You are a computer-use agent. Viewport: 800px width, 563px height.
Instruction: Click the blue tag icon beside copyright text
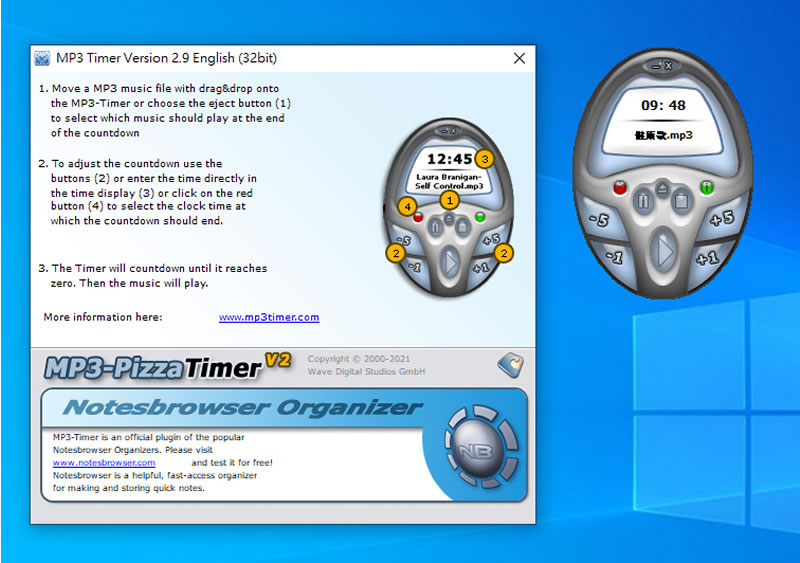tap(511, 364)
